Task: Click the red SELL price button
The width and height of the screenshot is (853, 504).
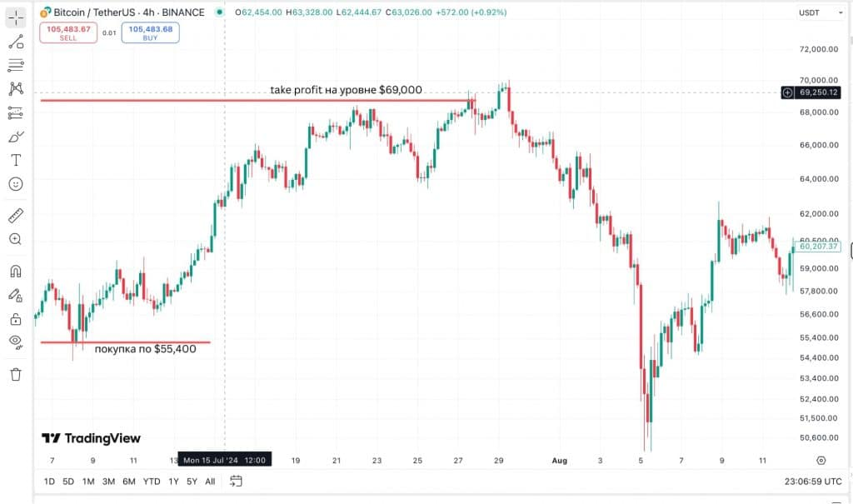Action: [67, 33]
